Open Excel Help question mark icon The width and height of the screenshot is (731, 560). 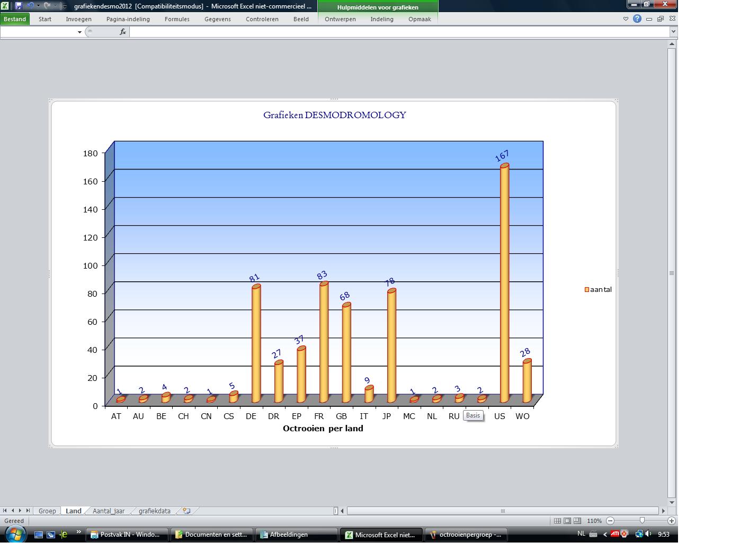point(637,19)
